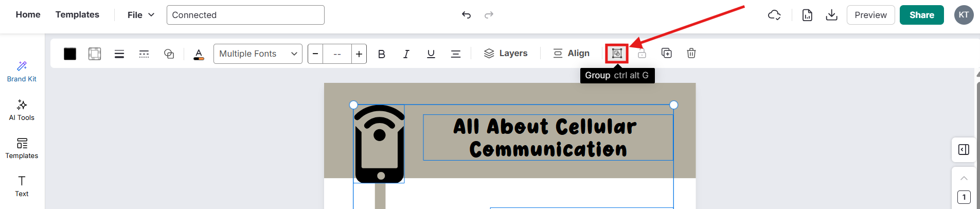Click the download icon
980x209 pixels.
tap(831, 15)
